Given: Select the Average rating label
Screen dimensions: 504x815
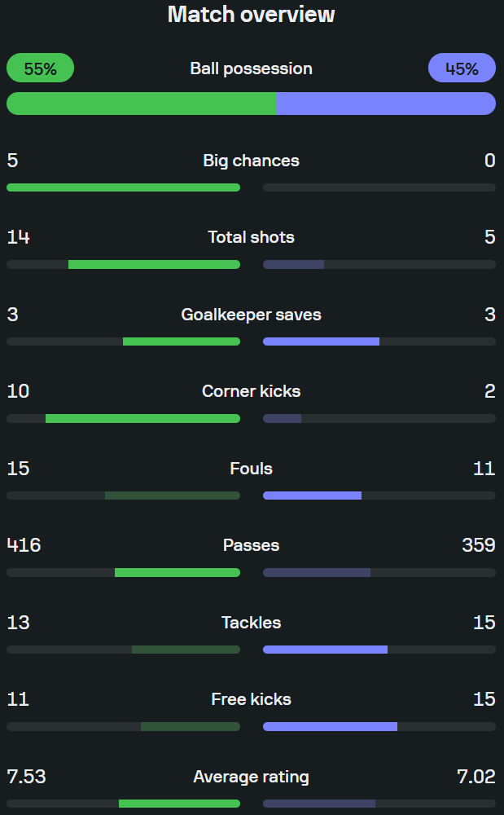Looking at the screenshot, I should [252, 777].
